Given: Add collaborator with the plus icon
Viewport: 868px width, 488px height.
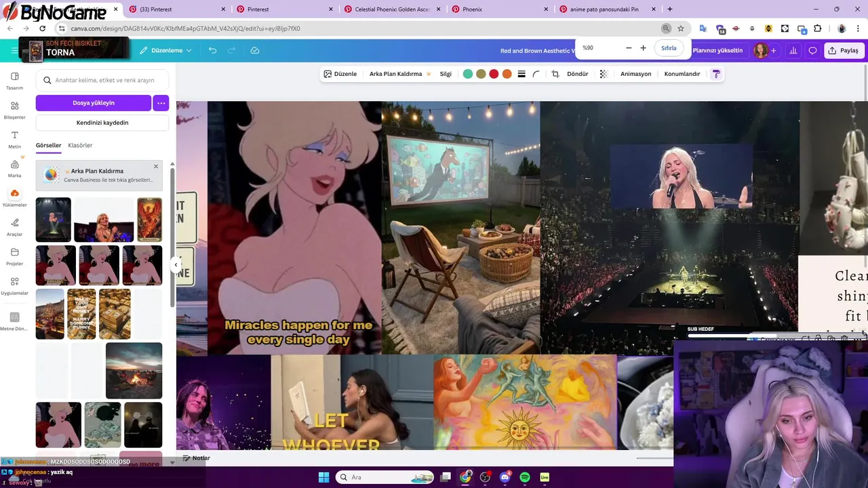Looking at the screenshot, I should click(774, 50).
